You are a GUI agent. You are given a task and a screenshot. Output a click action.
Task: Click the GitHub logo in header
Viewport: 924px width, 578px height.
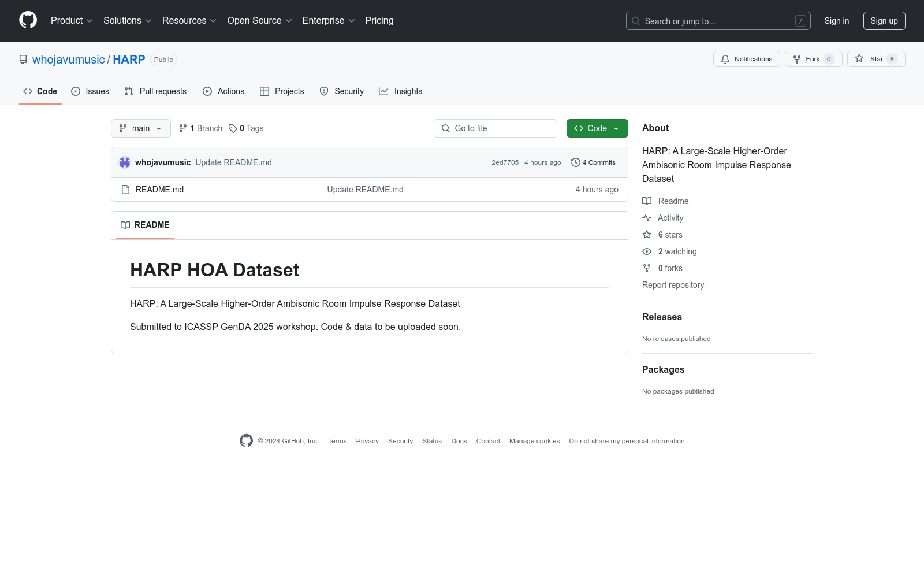coord(28,20)
